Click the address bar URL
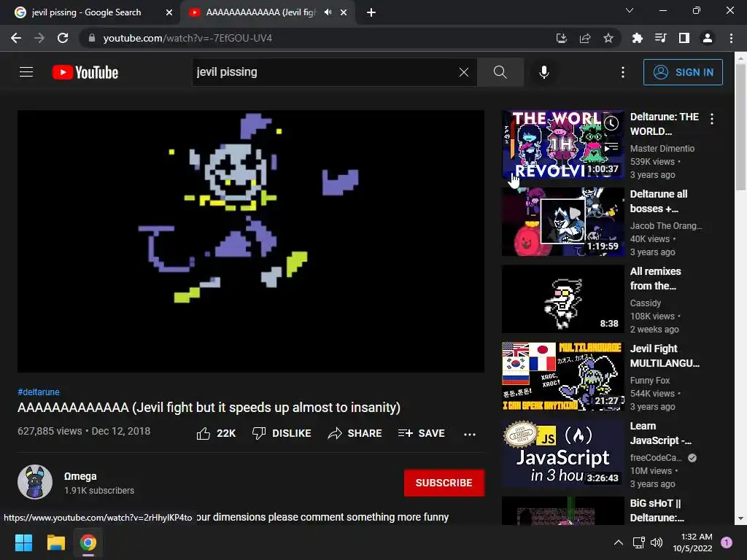Image resolution: width=747 pixels, height=560 pixels. tap(187, 38)
